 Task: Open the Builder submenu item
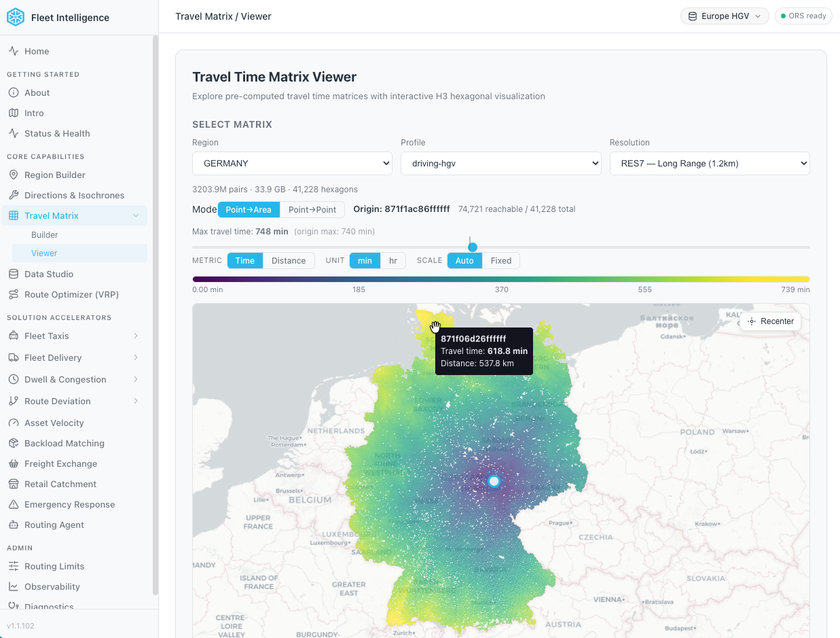pyautogui.click(x=45, y=234)
